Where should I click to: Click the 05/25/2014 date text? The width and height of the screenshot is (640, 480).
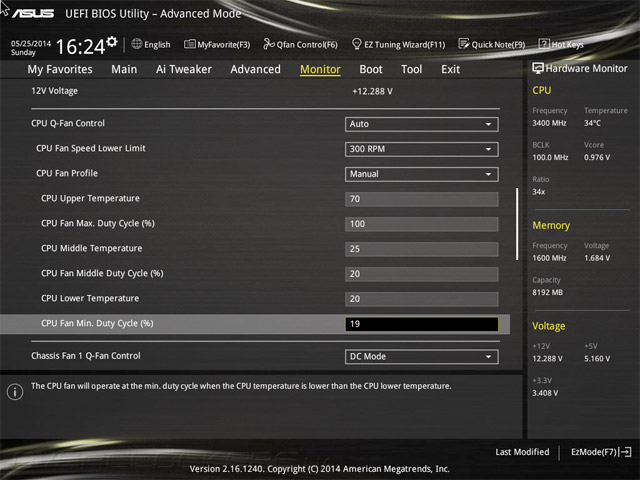click(31, 44)
